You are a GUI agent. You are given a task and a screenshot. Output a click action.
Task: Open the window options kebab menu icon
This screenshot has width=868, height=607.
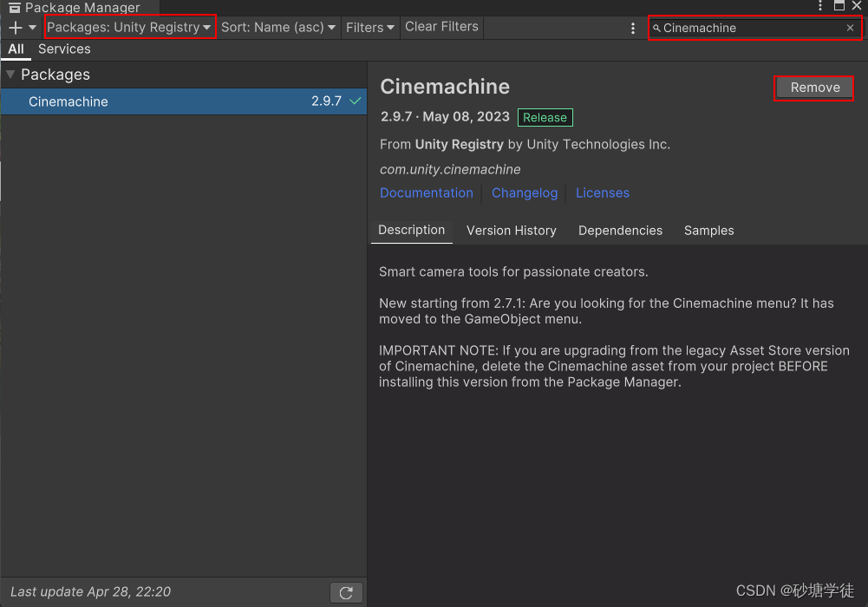click(820, 5)
